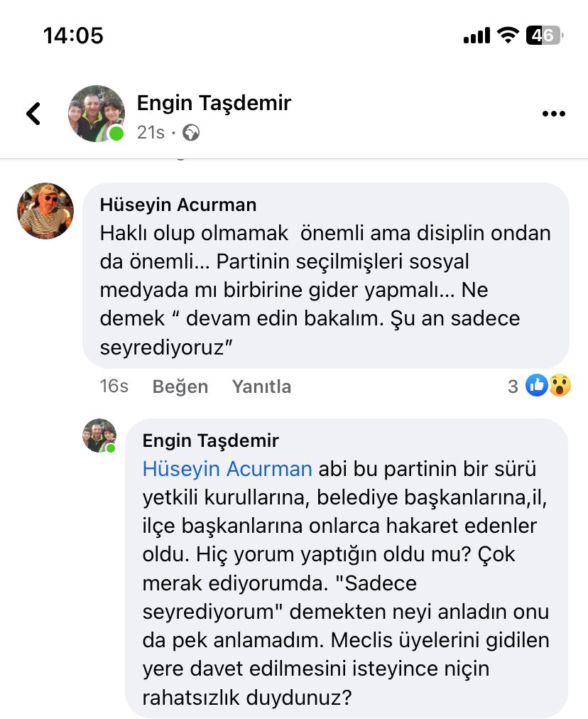Open the reaction count 3 list
Viewport: 588px width, 719px height.
point(513,386)
